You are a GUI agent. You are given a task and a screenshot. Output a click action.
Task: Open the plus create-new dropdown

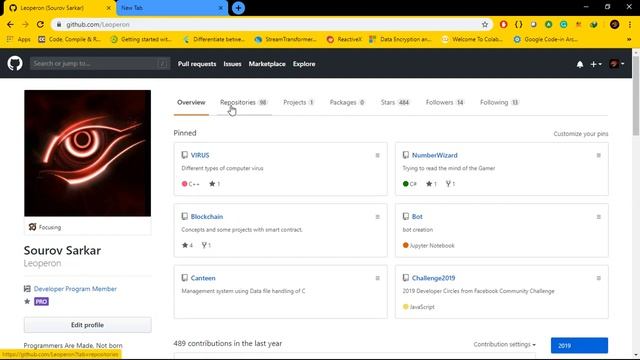(x=596, y=64)
